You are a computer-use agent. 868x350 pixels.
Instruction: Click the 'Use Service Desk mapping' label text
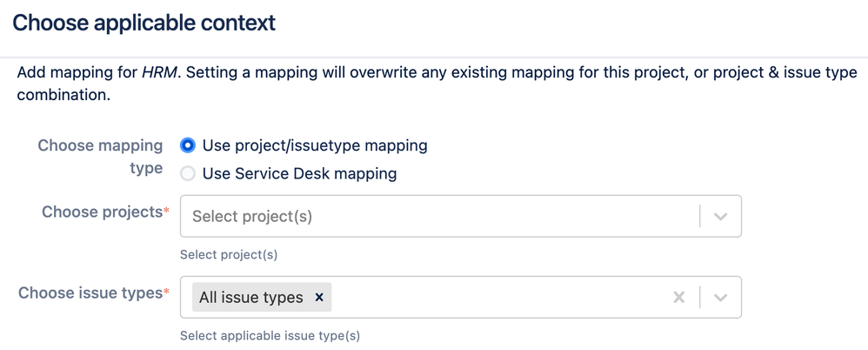point(299,174)
